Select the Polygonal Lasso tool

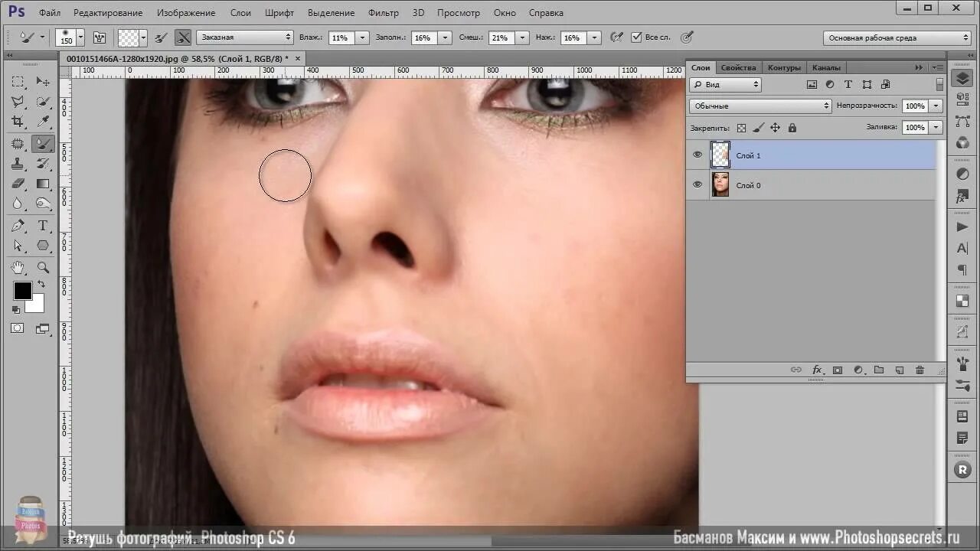point(18,101)
